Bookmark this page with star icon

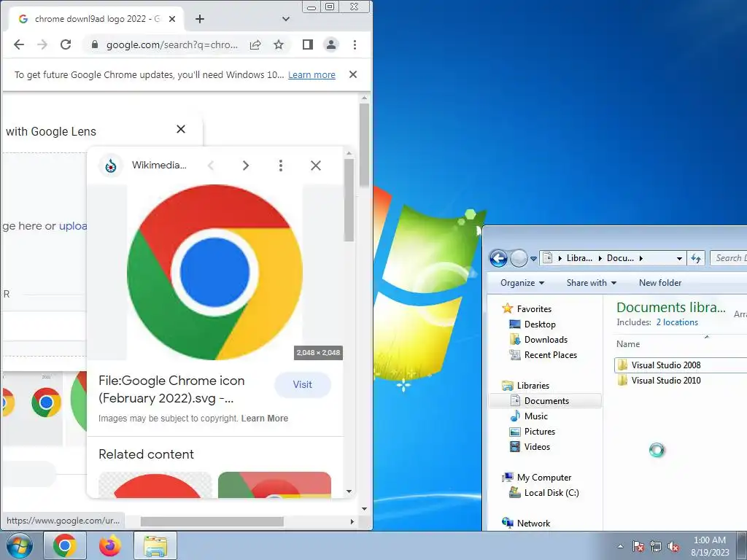coord(279,44)
